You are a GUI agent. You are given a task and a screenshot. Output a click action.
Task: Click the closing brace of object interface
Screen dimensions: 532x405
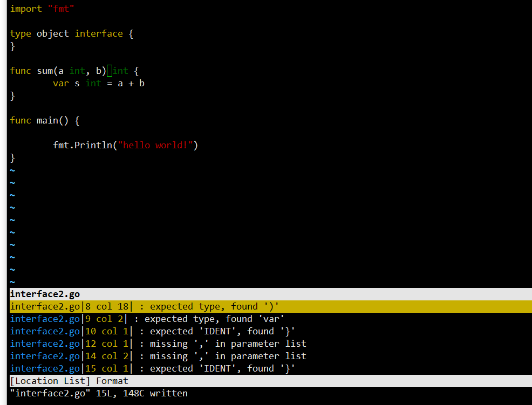pos(12,46)
